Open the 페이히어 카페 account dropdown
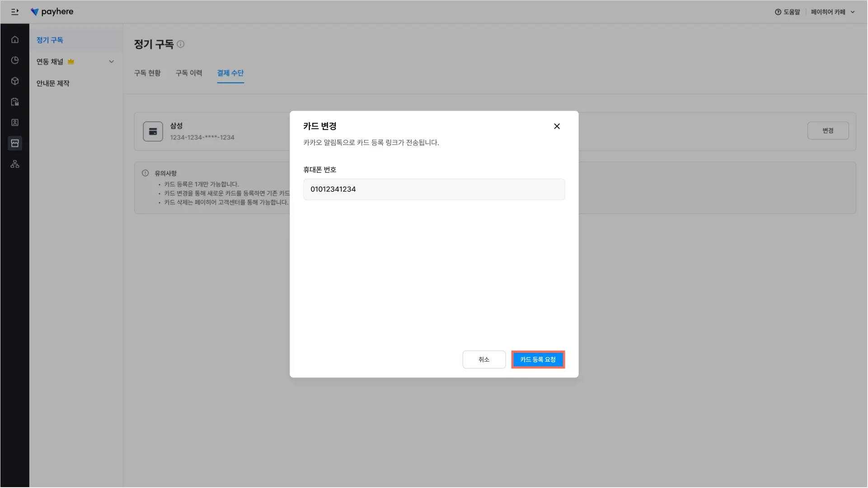 click(x=832, y=12)
